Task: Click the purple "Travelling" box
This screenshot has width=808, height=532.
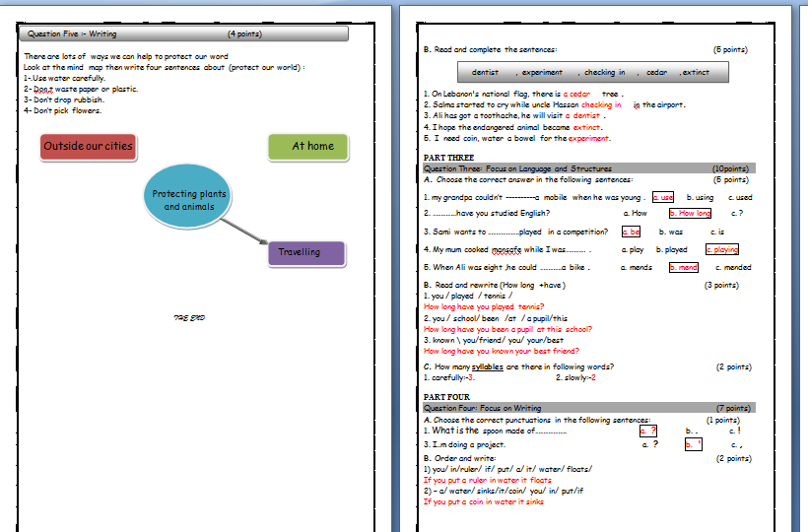Action: click(305, 253)
